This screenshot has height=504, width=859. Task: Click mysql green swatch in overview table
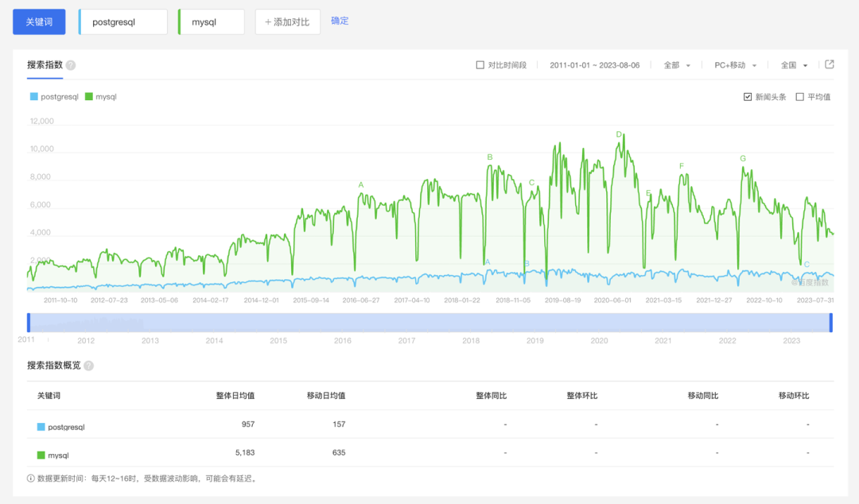41,456
